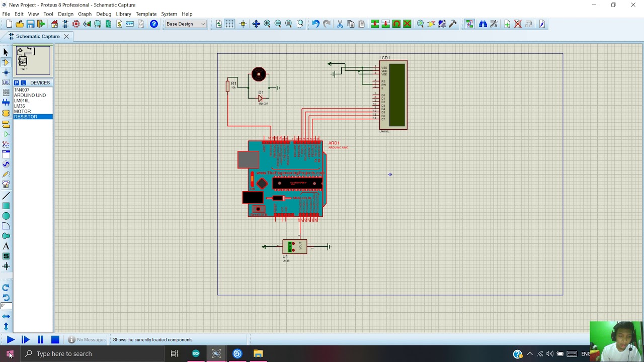Image resolution: width=644 pixels, height=362 pixels.
Task: Open the File menu
Action: 6,14
